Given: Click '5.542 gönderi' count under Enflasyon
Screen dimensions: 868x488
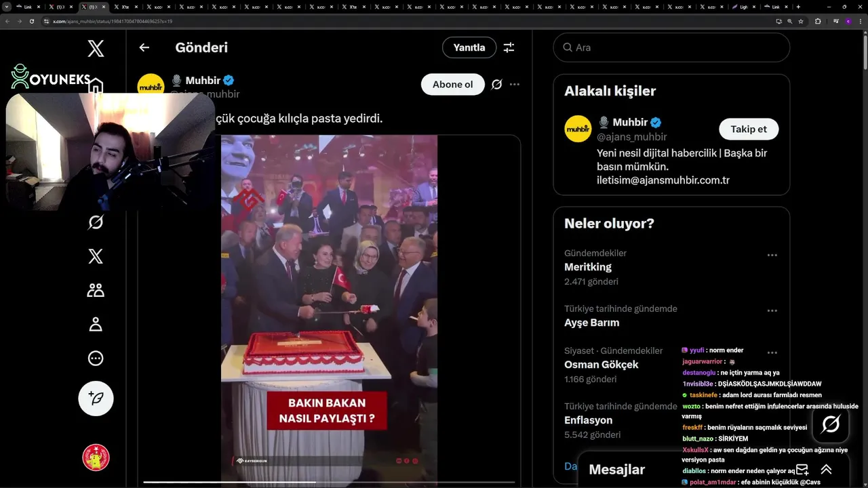Looking at the screenshot, I should tap(593, 434).
